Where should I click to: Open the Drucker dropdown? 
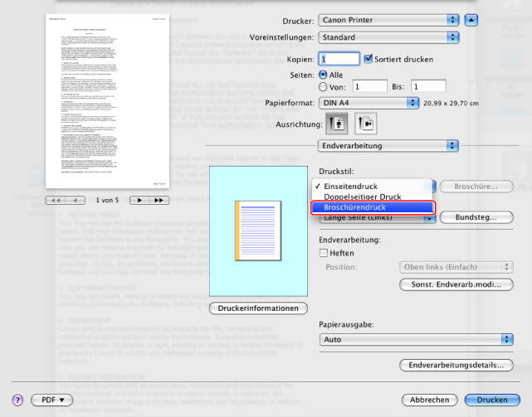388,18
